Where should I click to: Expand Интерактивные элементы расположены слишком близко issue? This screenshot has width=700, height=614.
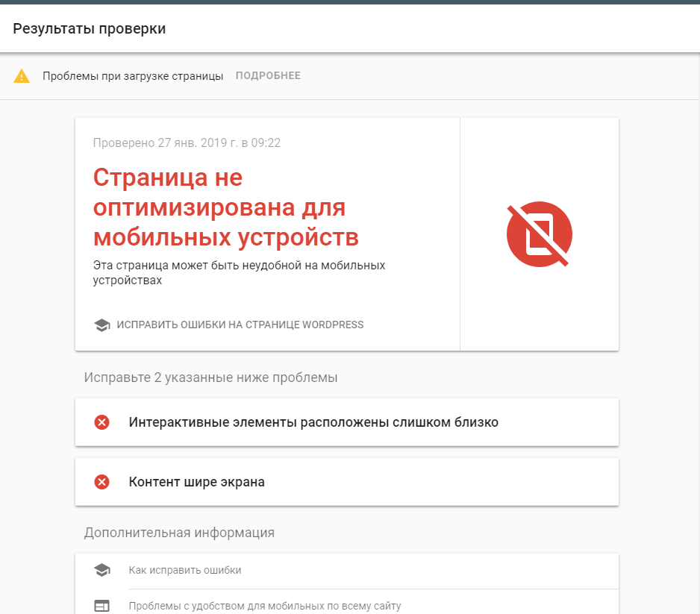pos(313,422)
